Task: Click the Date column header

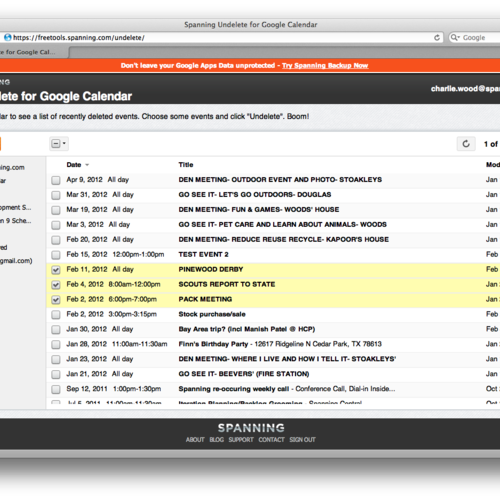Action: pyautogui.click(x=74, y=165)
